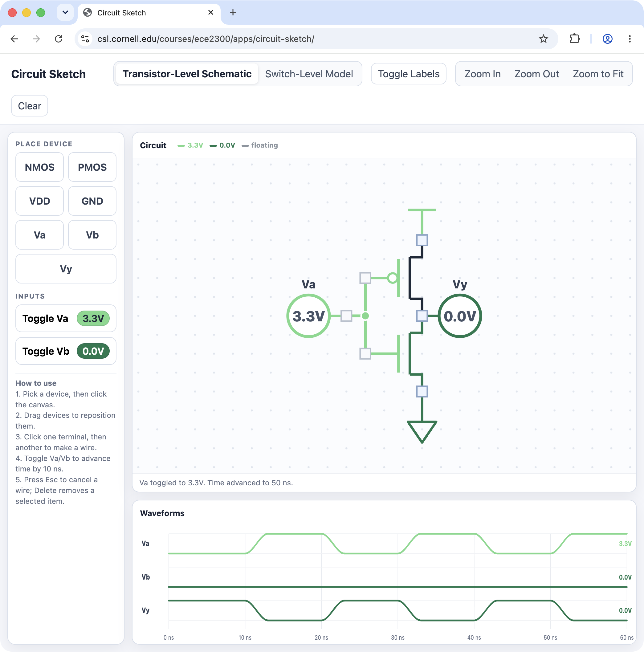
Task: Click the wire junction dot between the gates
Action: point(365,316)
